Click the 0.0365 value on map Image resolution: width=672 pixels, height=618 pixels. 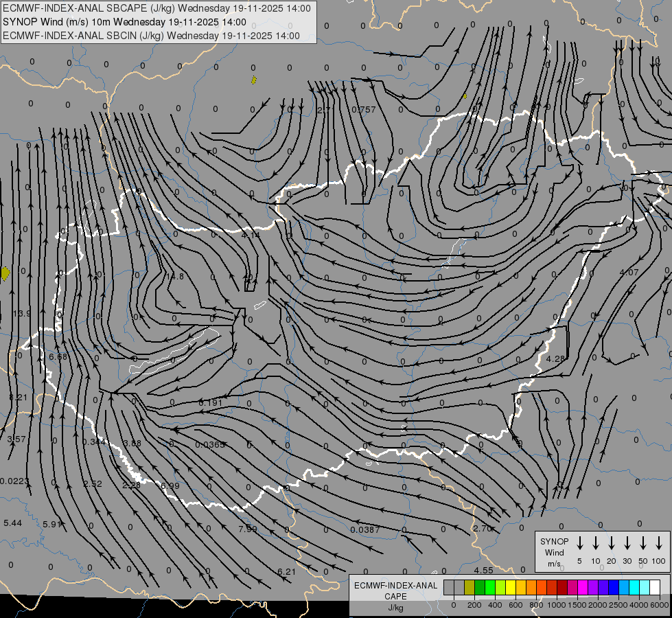coord(210,445)
